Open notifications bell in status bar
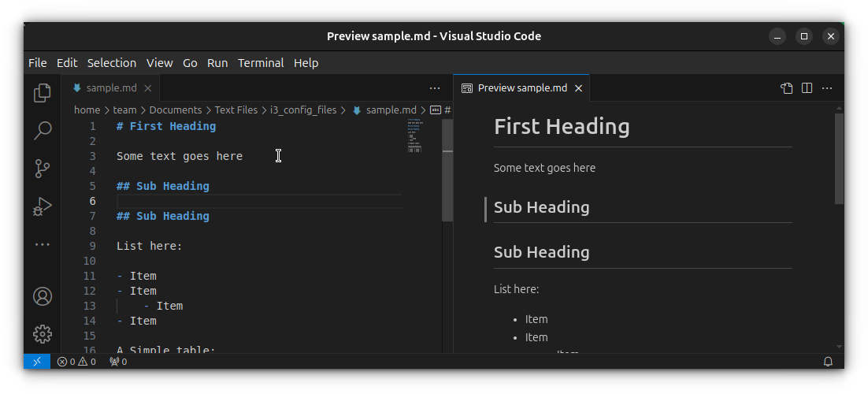Viewport: 868px width, 394px height. click(828, 362)
